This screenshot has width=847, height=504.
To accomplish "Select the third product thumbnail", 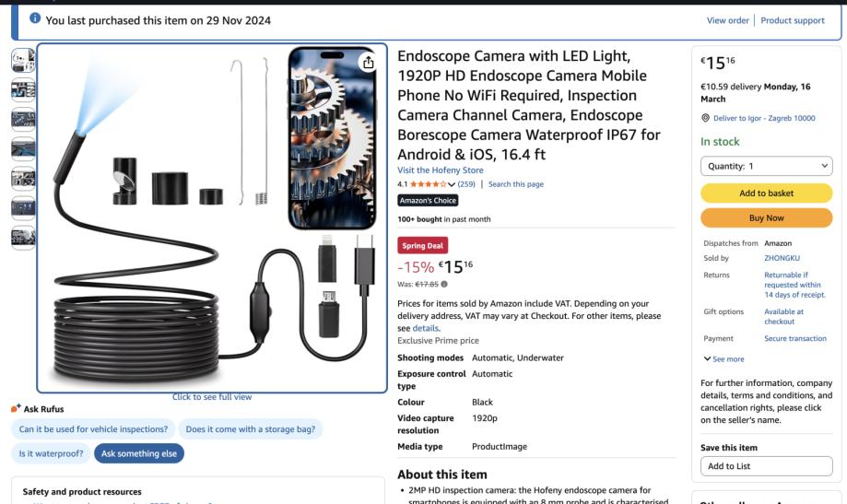I will click(x=23, y=120).
